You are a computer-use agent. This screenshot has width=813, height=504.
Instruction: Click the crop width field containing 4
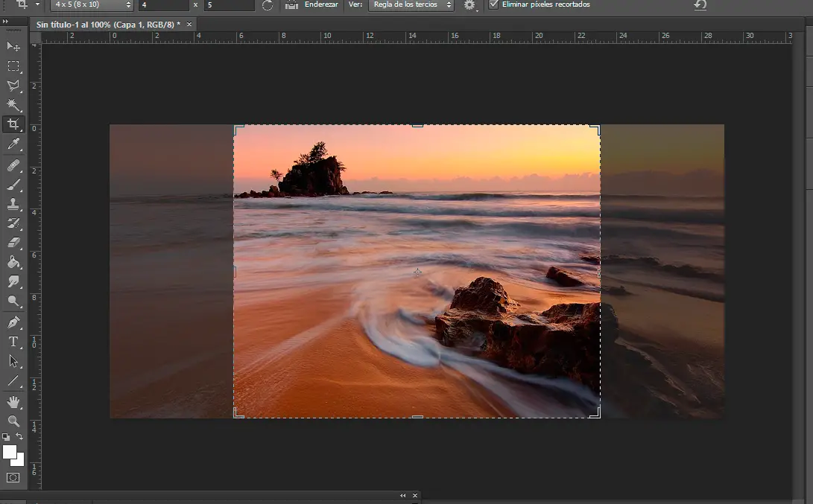(x=162, y=5)
